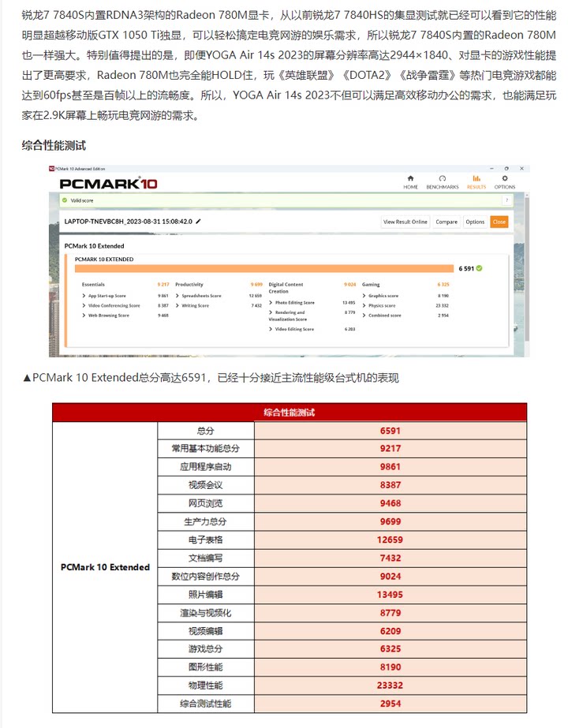Click the orange PCMARK 10 EXTENDED score bar

(263, 268)
